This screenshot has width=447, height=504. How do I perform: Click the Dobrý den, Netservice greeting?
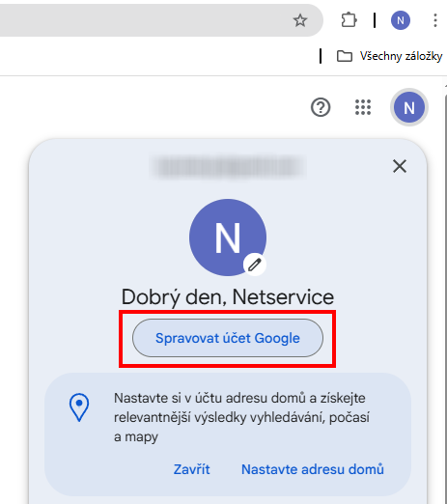(228, 296)
